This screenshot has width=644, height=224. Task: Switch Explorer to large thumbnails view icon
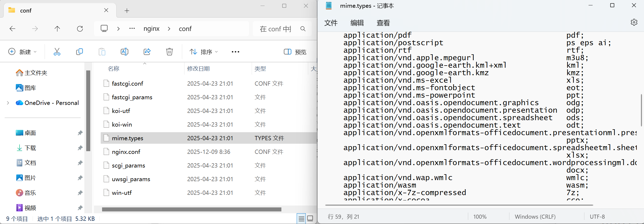310,219
